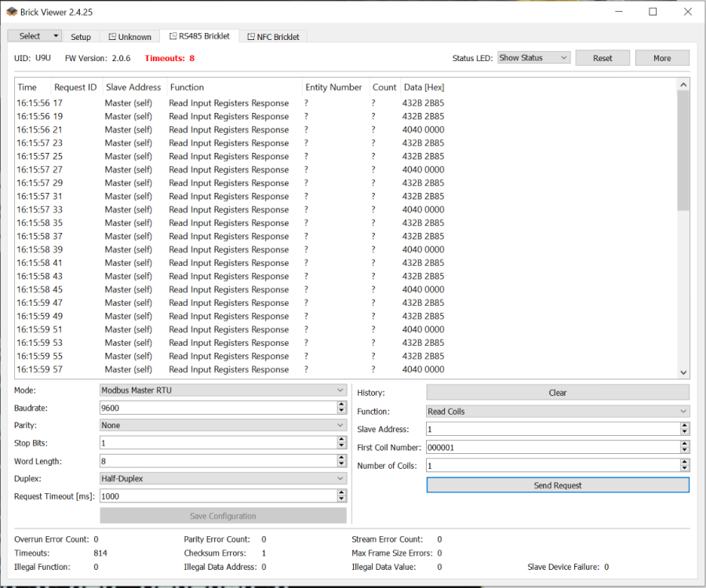Click the history table scrollbar thumb
This screenshot has height=588, width=706.
pos(683,151)
